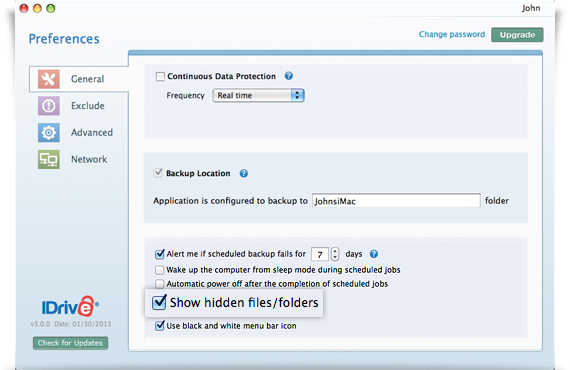Screen dimensions: 570x370
Task: Open the Network computers icon
Action: coord(49,159)
